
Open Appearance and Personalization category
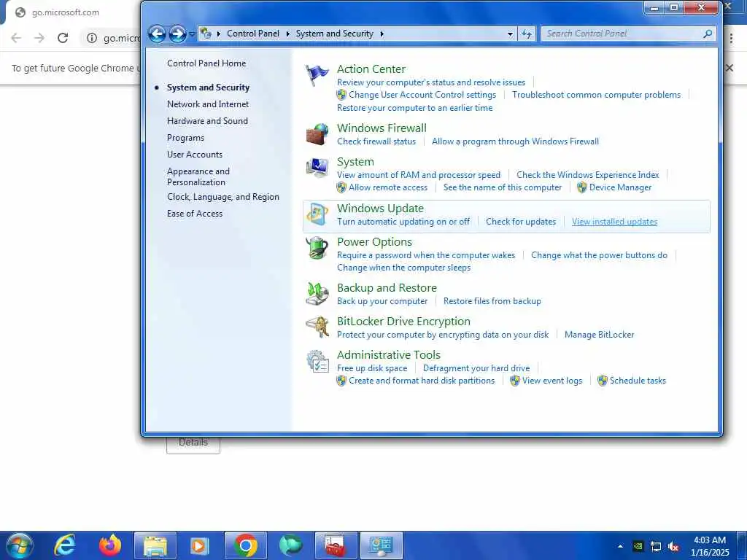click(198, 176)
